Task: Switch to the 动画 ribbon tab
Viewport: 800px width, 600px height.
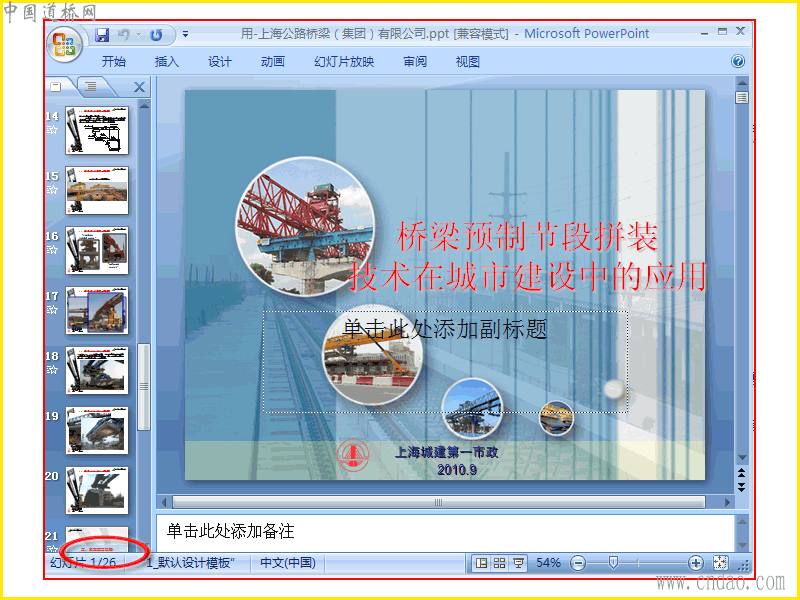Action: pos(272,62)
